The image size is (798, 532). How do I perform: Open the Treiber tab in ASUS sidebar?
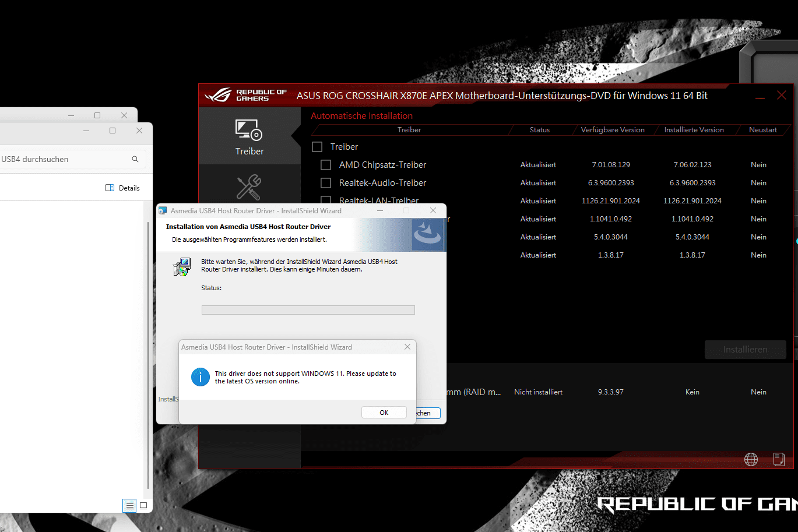pyautogui.click(x=249, y=138)
